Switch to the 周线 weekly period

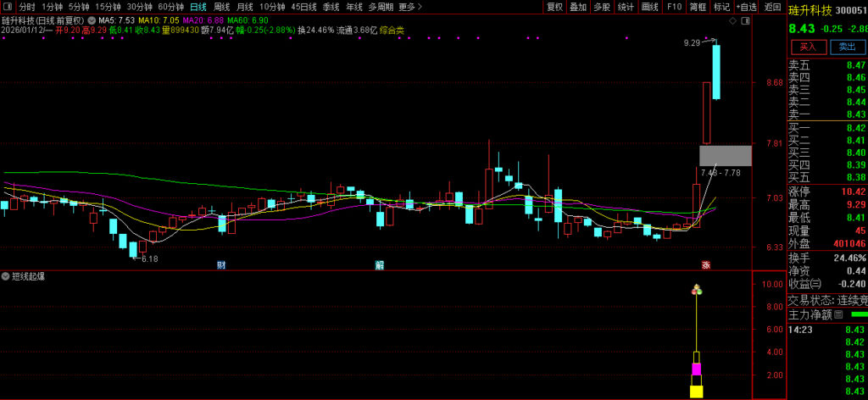pos(221,7)
